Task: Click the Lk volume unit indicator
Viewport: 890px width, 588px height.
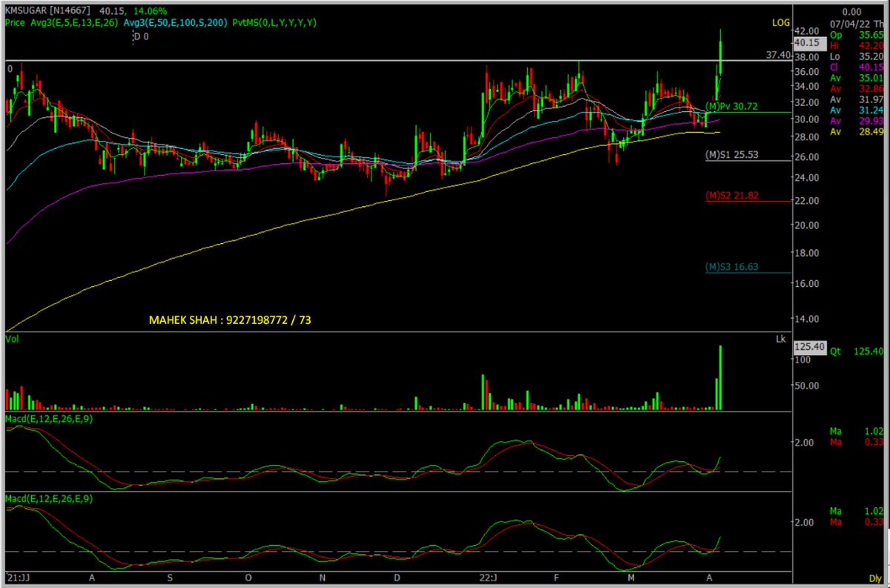Action: (x=781, y=339)
